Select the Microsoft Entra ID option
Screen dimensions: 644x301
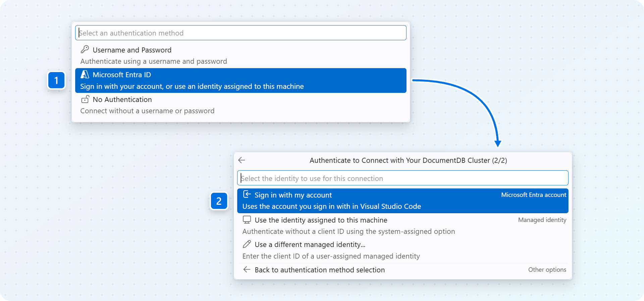point(240,80)
